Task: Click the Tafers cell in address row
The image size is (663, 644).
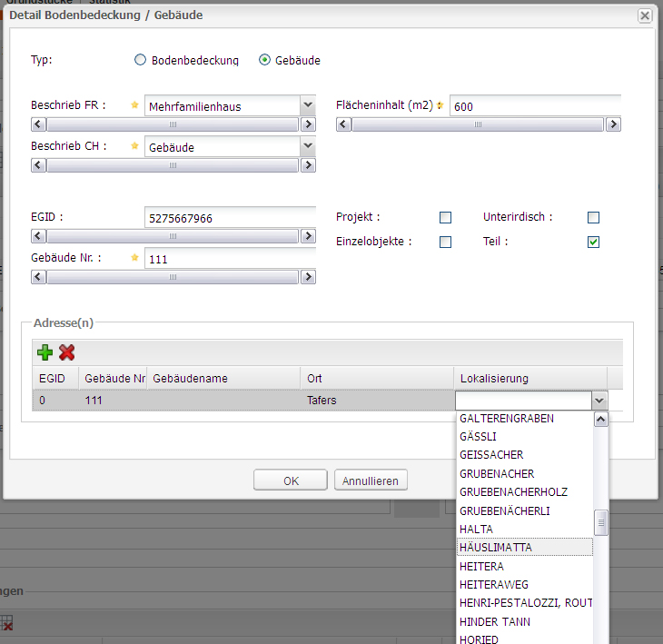Action: click(x=378, y=401)
